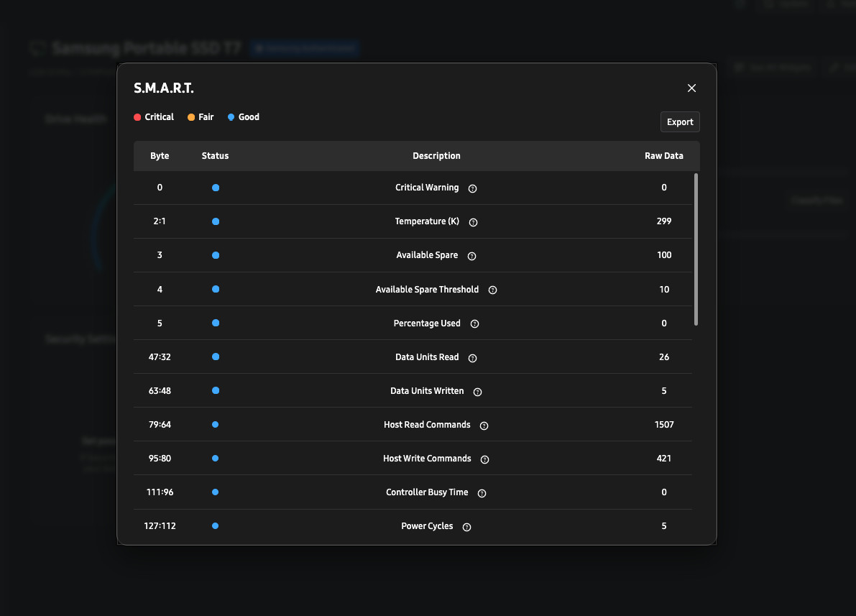
Task: Click the help icon beside Temperature (K)
Action: [x=474, y=222]
